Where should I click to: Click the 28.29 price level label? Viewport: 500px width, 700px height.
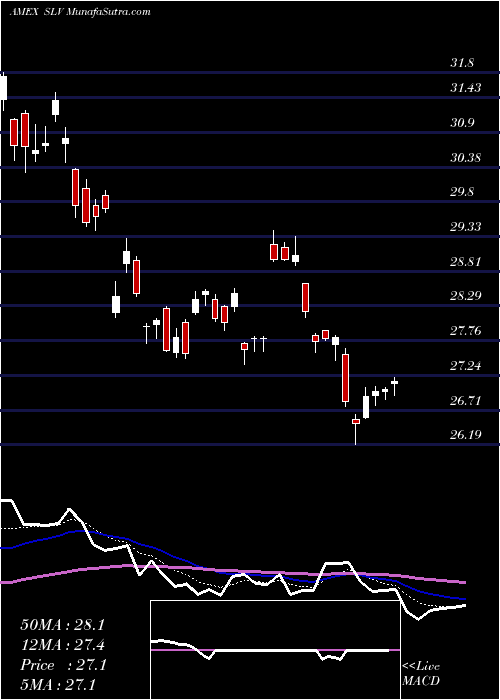click(x=466, y=296)
